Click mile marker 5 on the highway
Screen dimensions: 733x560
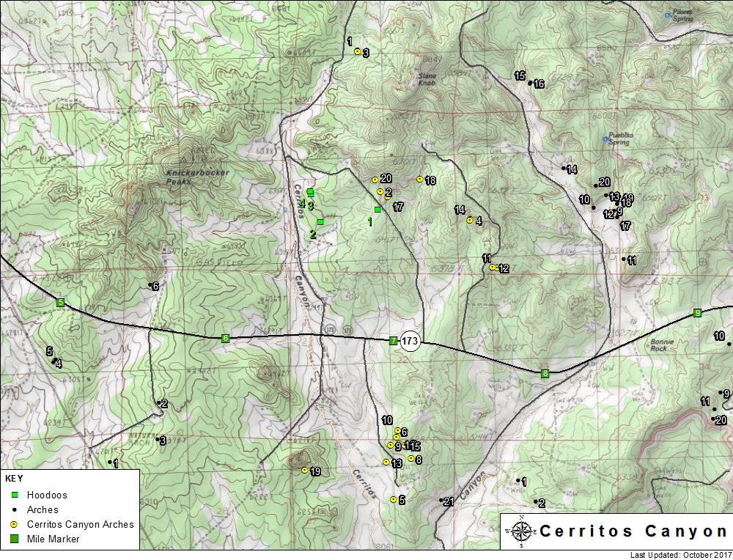(x=61, y=302)
